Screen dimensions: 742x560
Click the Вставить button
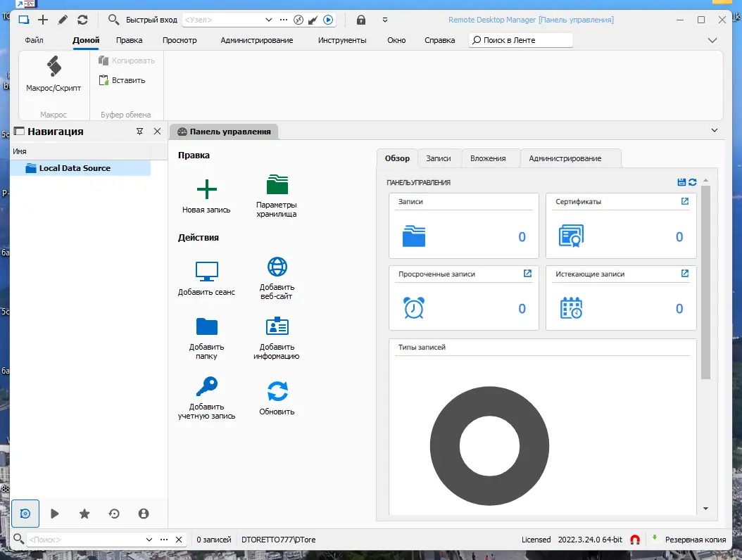122,80
